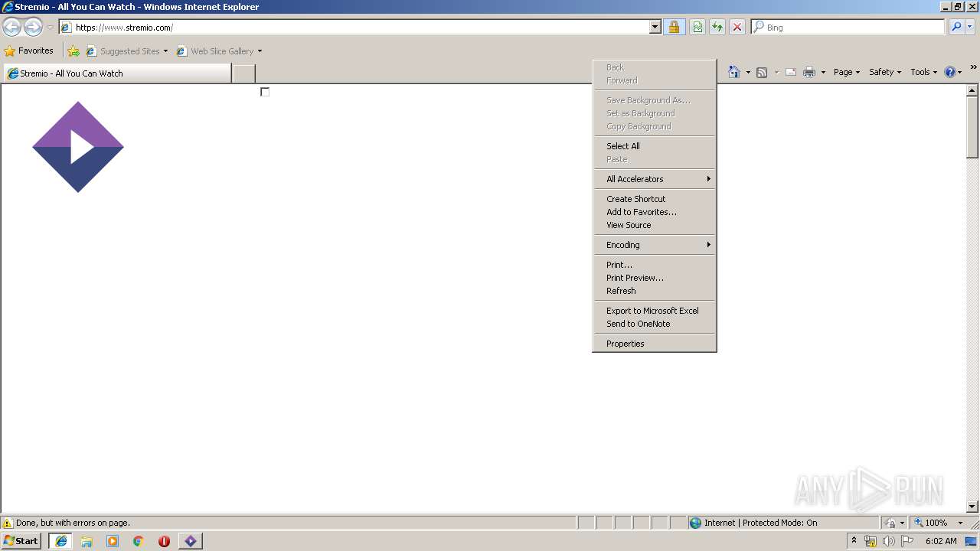The height and width of the screenshot is (551, 980).
Task: Choose Create Shortcut in context menu
Action: [655, 199]
